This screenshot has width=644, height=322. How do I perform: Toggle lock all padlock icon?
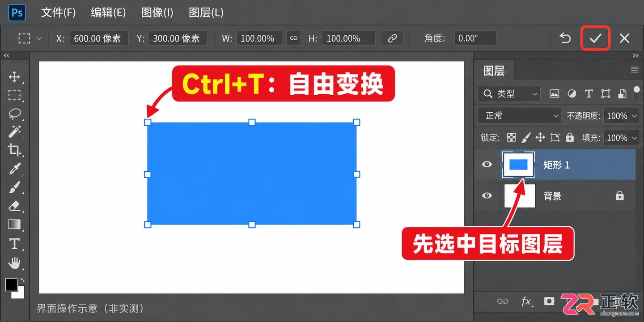(x=570, y=137)
